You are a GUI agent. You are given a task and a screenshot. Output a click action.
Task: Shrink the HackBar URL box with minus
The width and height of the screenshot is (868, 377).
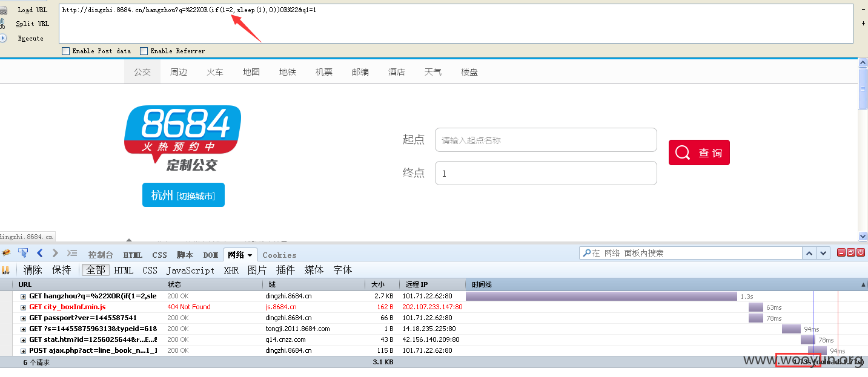pyautogui.click(x=863, y=10)
